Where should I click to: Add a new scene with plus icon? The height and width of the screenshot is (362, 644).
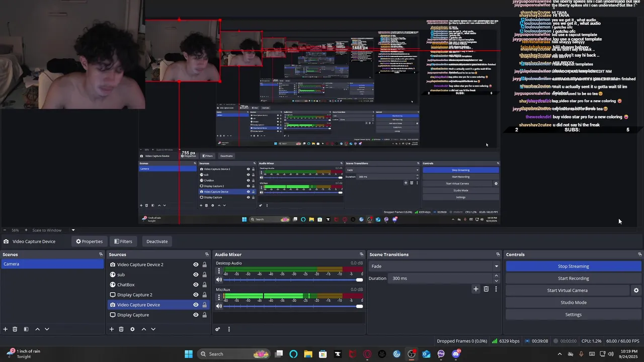coord(6,329)
